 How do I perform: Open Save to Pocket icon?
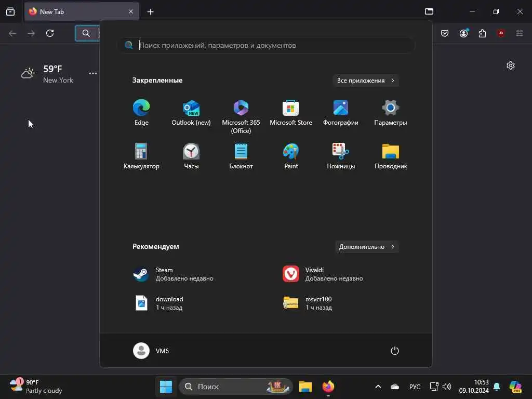pos(445,33)
